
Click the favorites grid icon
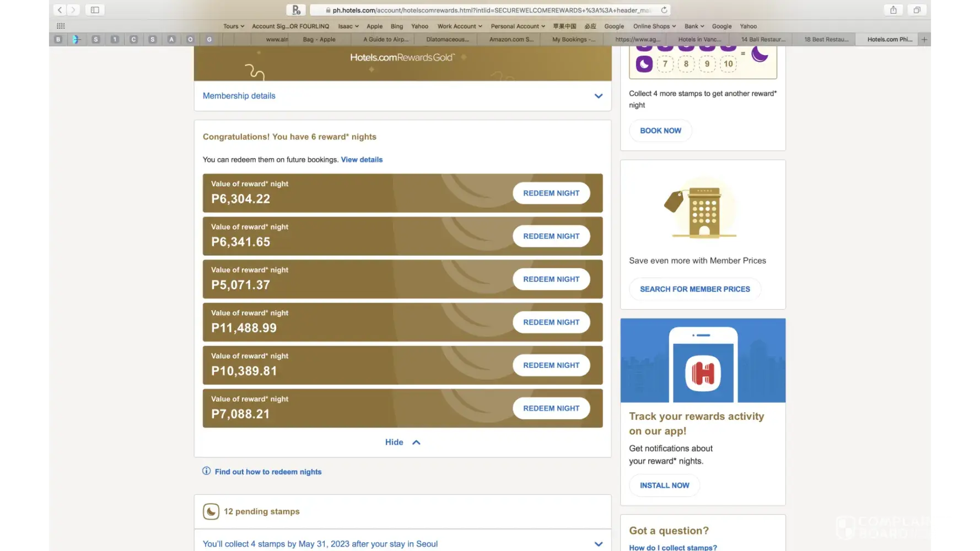(61, 26)
